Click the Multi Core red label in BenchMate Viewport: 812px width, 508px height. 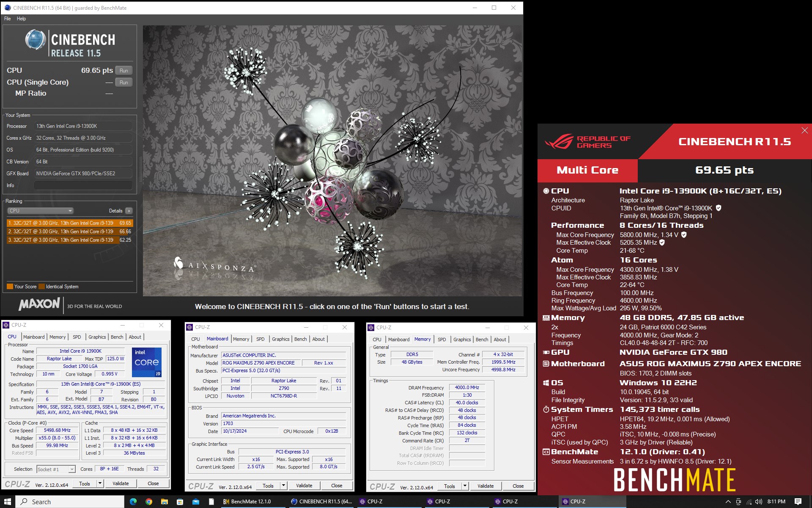coord(587,170)
